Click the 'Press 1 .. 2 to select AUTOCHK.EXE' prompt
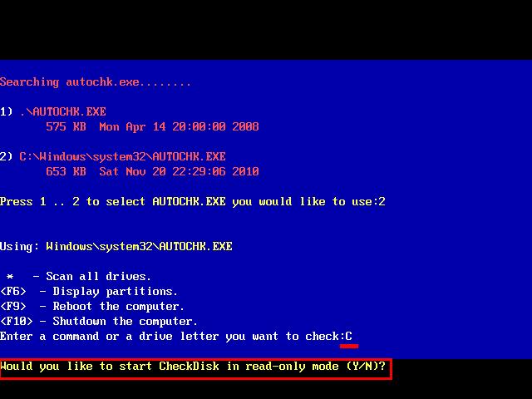Screen dimensions: 532x399 coord(193,202)
